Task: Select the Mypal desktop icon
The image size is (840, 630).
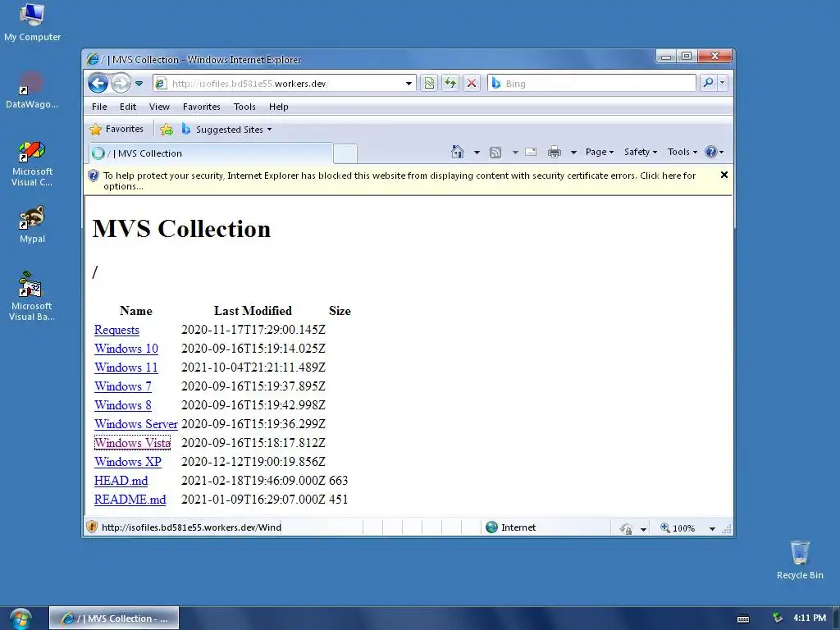Action: pos(32,225)
